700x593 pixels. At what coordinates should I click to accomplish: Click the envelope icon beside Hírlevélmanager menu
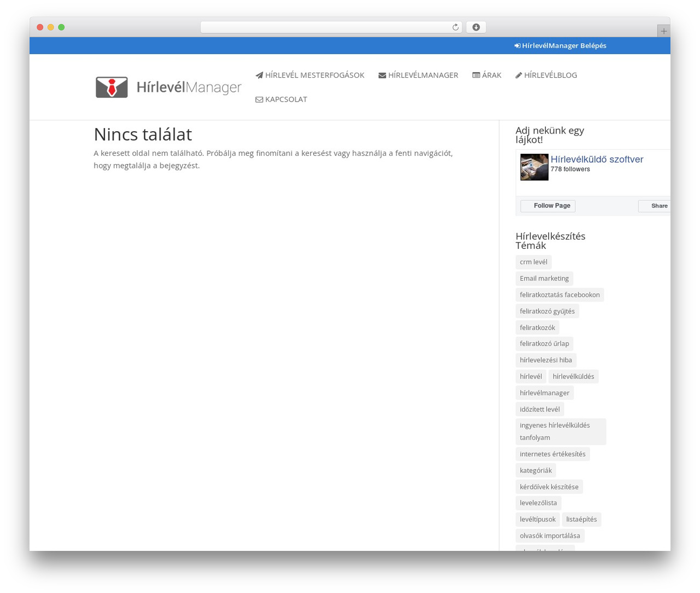pos(382,75)
